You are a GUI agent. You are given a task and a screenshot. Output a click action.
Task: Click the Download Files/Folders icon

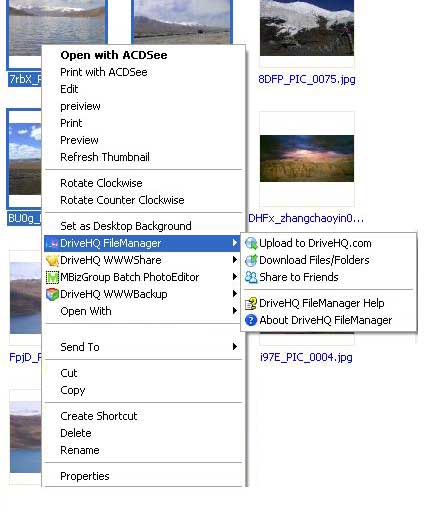coord(251,260)
